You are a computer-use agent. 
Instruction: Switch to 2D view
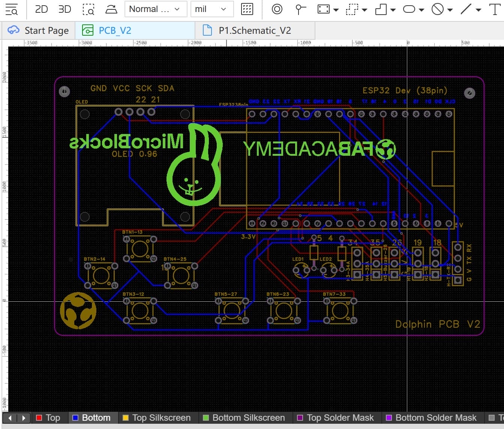[x=41, y=9]
